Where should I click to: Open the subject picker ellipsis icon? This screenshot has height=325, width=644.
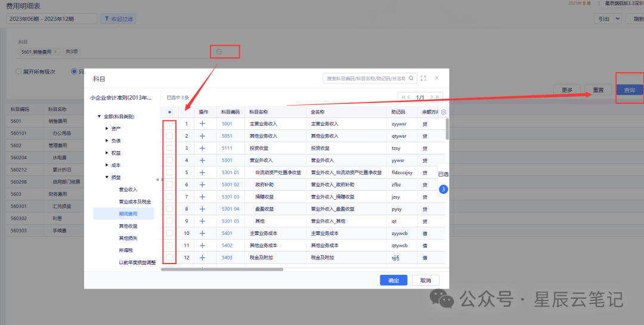219,52
